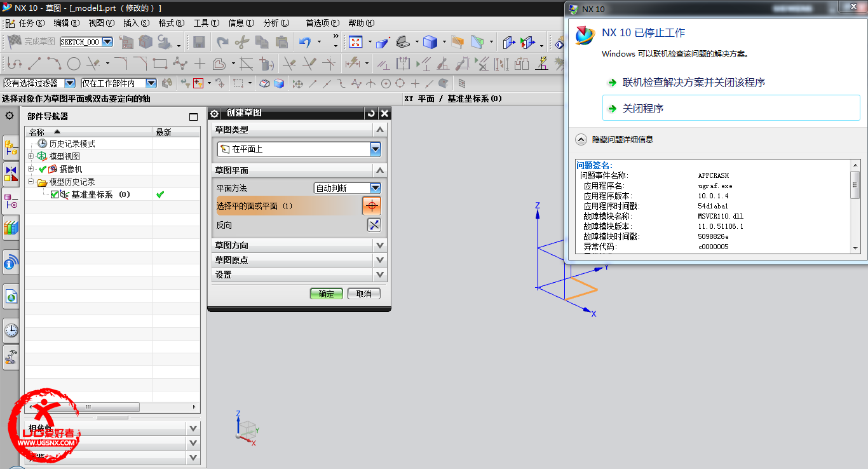This screenshot has height=469, width=868.
Task: Click the select planar face target icon
Action: [x=372, y=206]
